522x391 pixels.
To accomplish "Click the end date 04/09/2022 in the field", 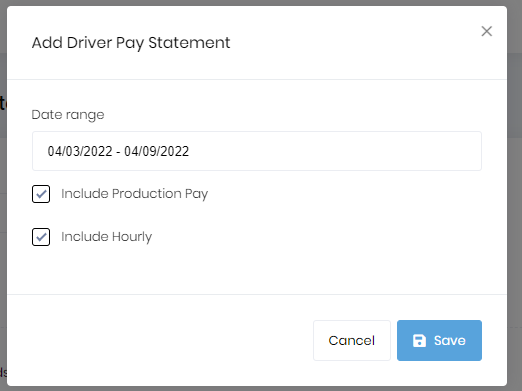I will click(x=157, y=151).
